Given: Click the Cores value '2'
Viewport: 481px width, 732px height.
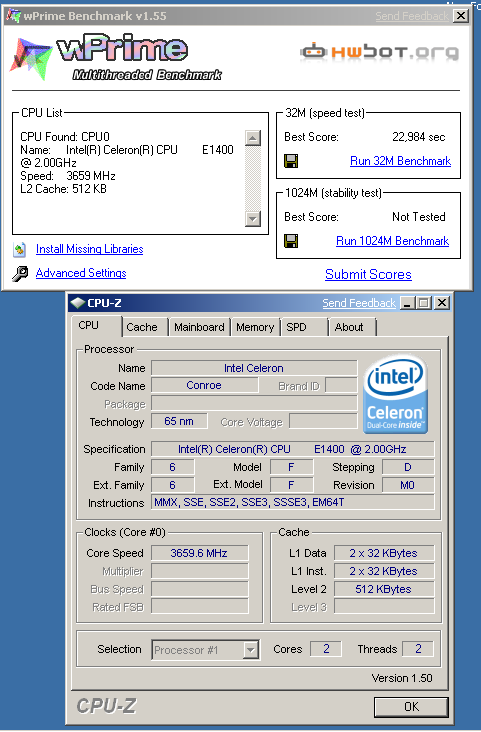Looking at the screenshot, I should click(326, 649).
